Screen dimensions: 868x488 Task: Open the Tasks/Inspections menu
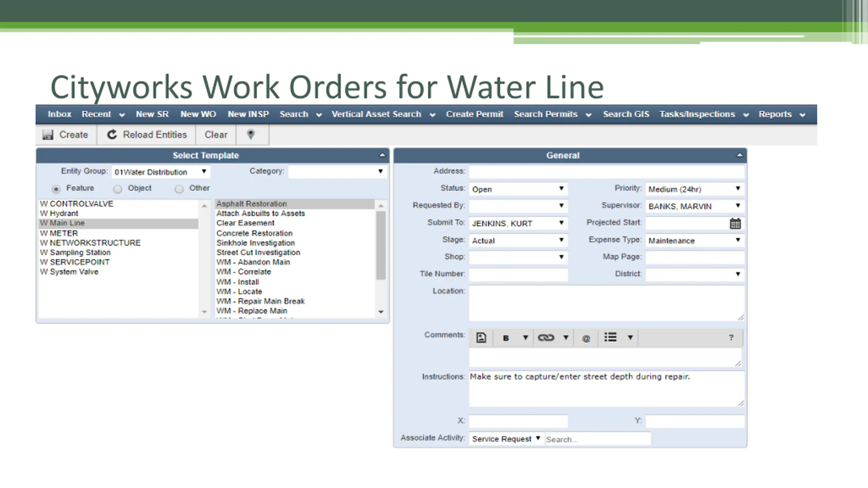pos(704,114)
